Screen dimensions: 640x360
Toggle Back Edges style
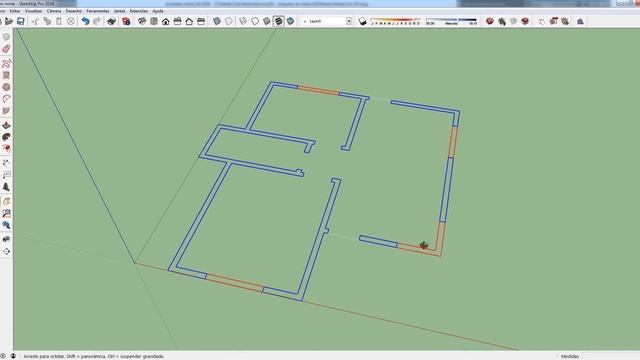point(229,21)
